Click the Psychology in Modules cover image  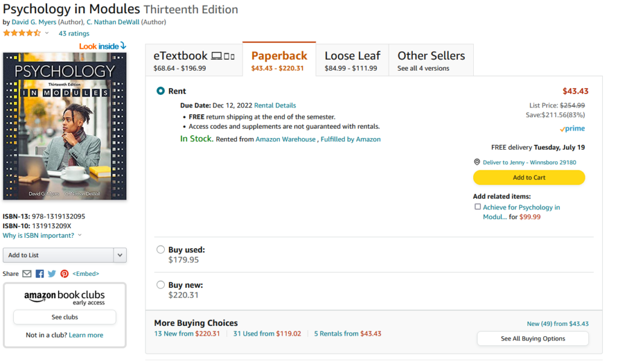[x=65, y=126]
